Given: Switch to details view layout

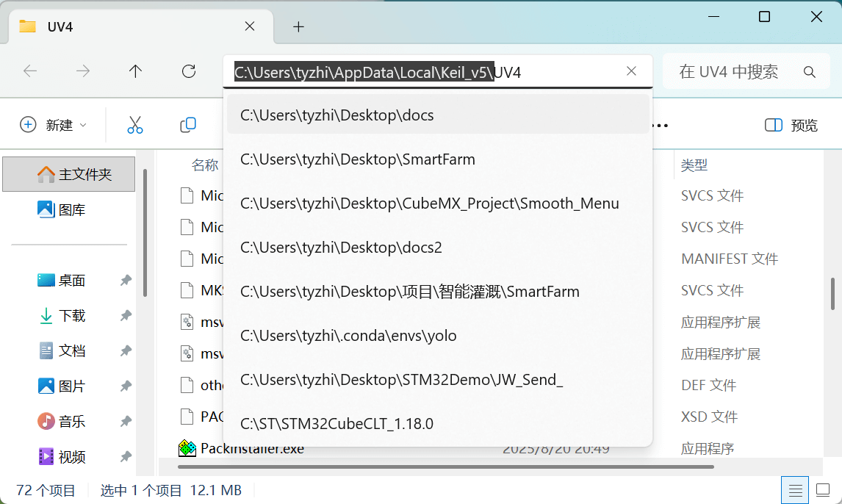Looking at the screenshot, I should [x=794, y=490].
